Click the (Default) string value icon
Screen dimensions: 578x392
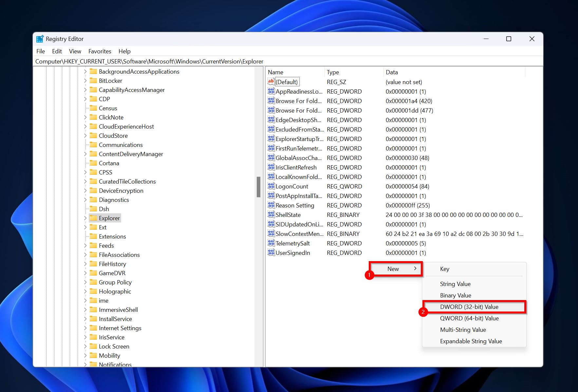point(271,82)
